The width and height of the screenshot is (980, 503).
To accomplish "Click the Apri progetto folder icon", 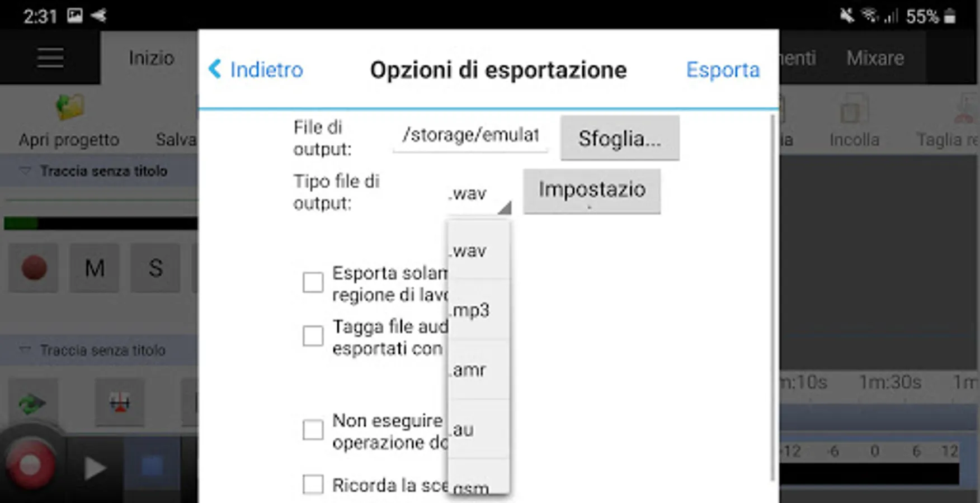I will (x=69, y=107).
